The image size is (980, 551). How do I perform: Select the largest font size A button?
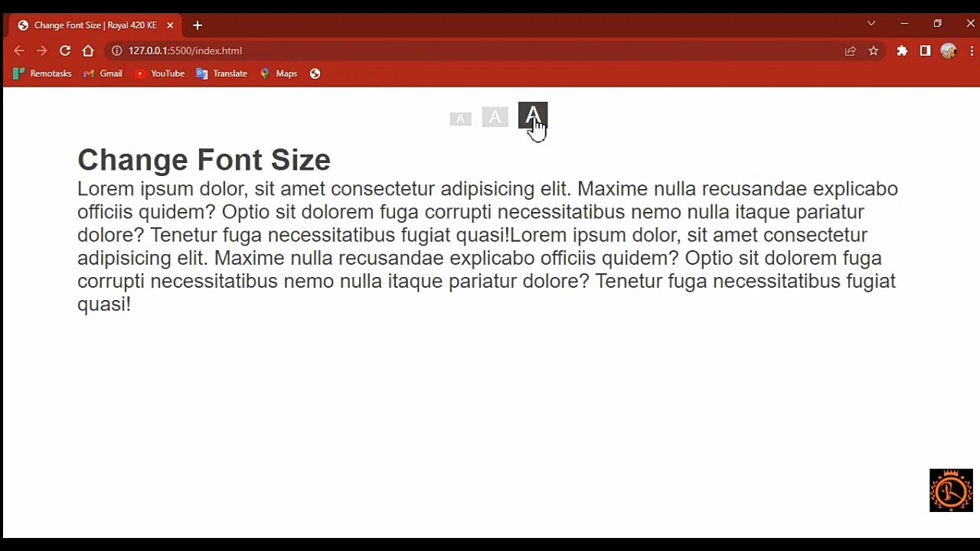[533, 116]
